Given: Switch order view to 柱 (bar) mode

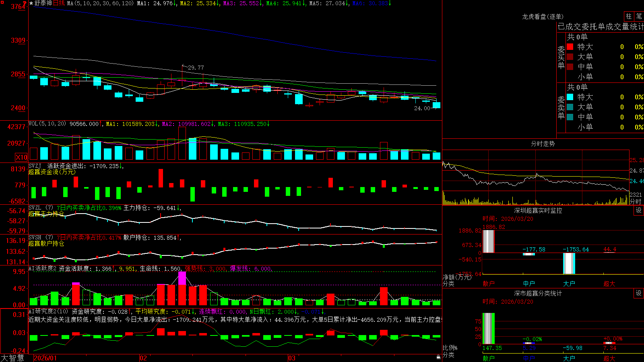Looking at the screenshot, I should pos(629,16).
